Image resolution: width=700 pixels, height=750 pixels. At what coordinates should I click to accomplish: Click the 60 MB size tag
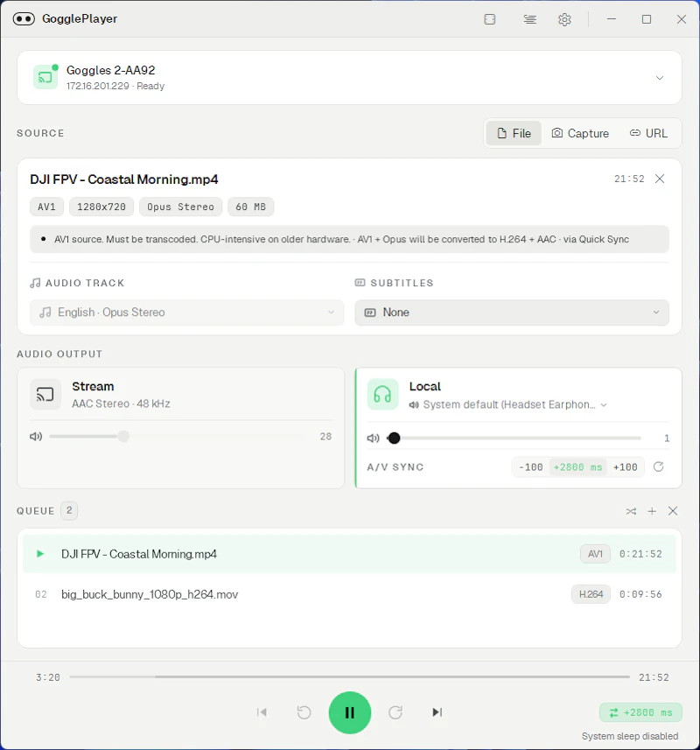click(250, 207)
